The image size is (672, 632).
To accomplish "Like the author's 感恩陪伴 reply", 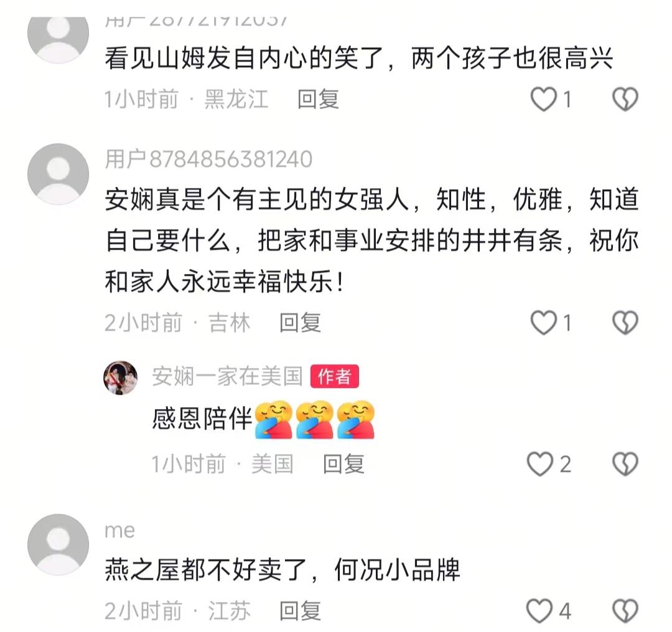I will click(x=539, y=464).
